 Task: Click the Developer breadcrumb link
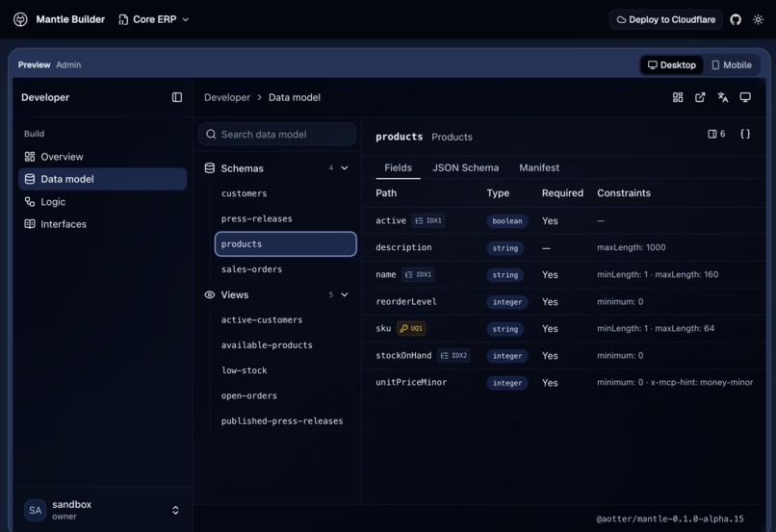(x=227, y=97)
